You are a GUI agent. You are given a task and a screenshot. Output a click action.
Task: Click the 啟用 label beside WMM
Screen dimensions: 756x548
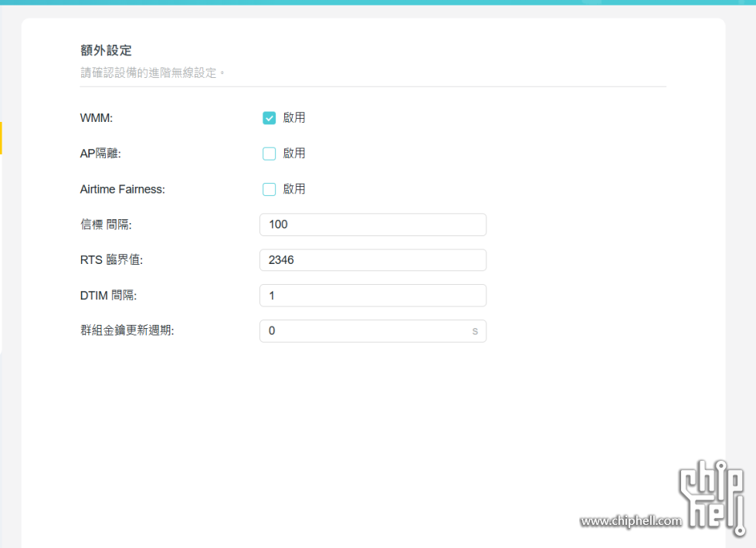(x=296, y=117)
